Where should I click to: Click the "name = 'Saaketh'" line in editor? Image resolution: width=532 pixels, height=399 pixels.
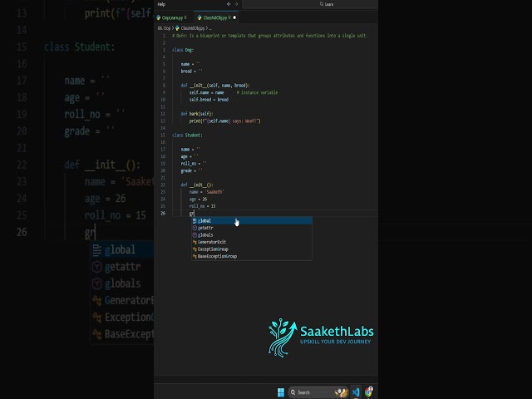207,192
